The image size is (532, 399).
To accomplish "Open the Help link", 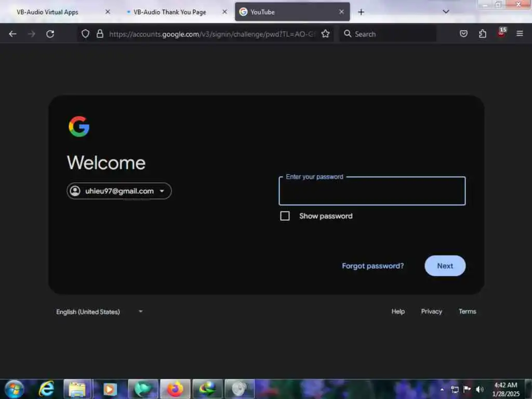I will click(x=398, y=311).
